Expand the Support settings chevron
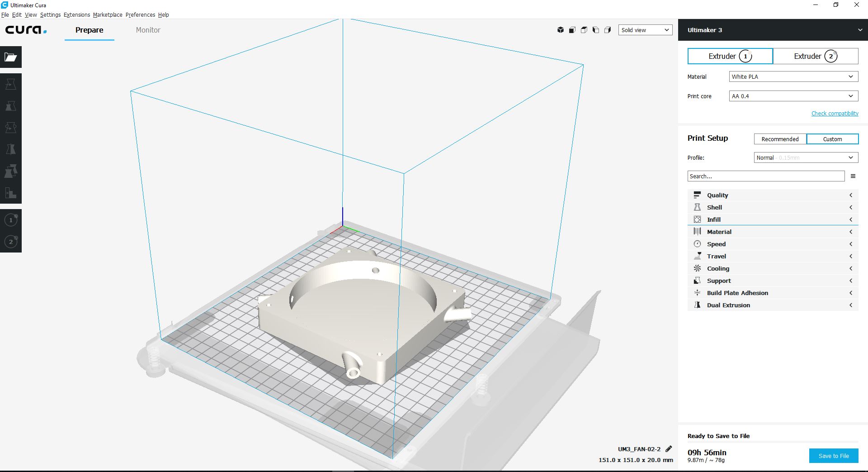 pos(851,281)
